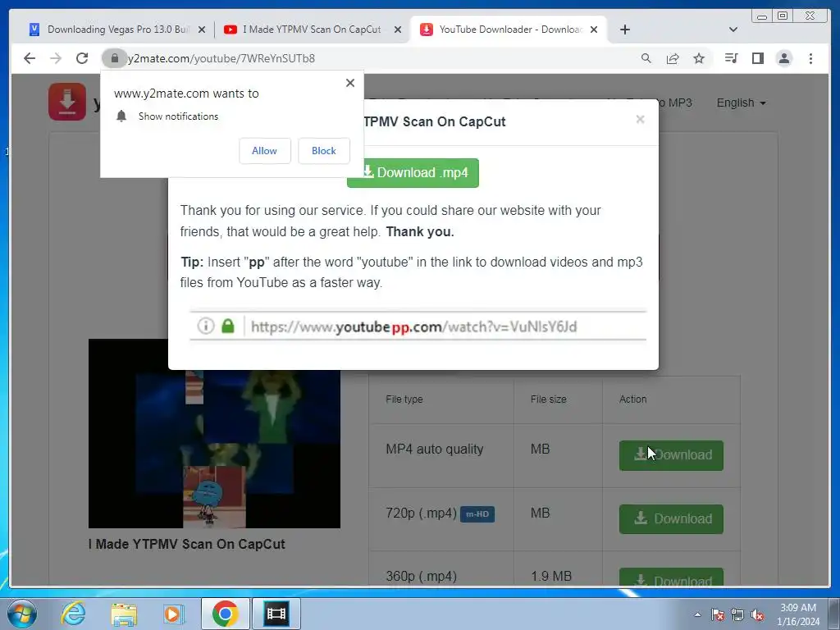Open the English language dropdown

coord(741,103)
